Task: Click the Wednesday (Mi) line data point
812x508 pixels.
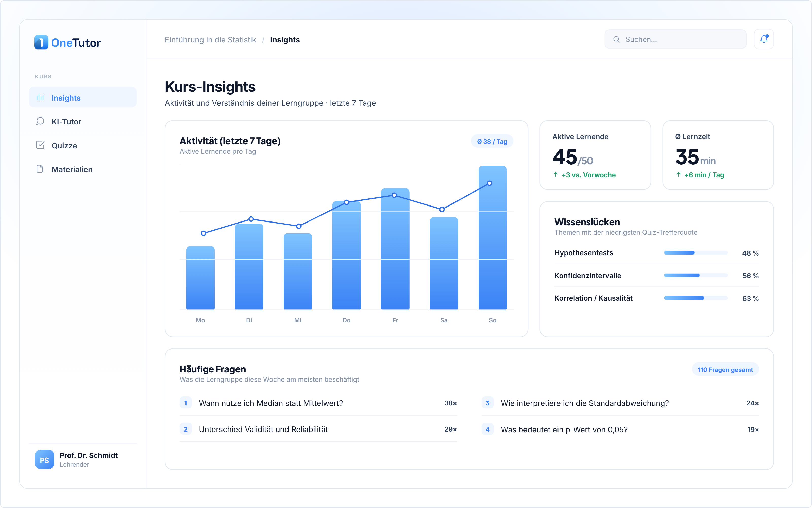Action: click(299, 226)
